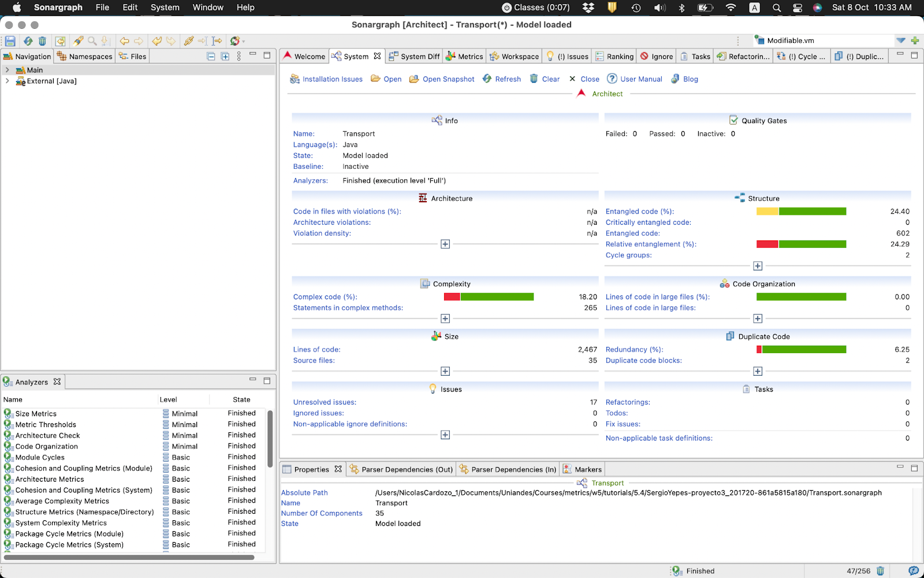Click the Installation Issues link
Screen dimensions: 924x578
[326, 79]
